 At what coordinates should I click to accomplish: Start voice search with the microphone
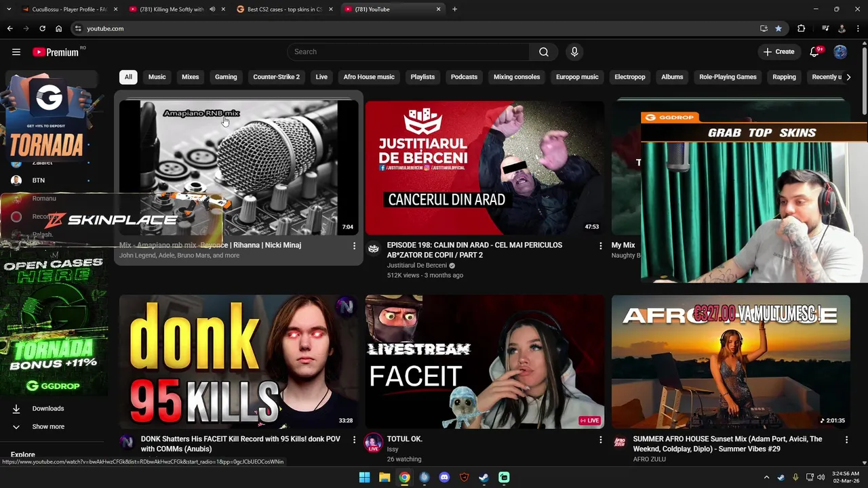(x=574, y=52)
